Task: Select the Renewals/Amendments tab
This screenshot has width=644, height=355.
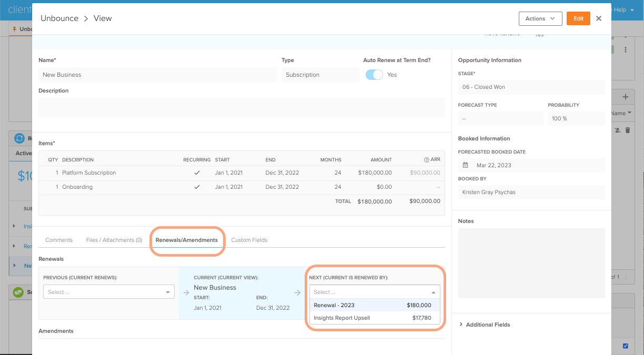Action: (x=187, y=240)
